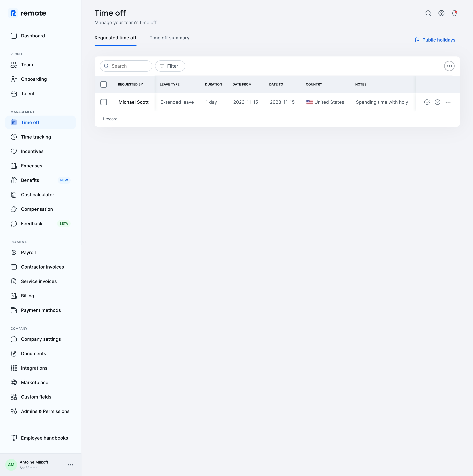
Task: Go to Expenses
Action: click(40, 166)
